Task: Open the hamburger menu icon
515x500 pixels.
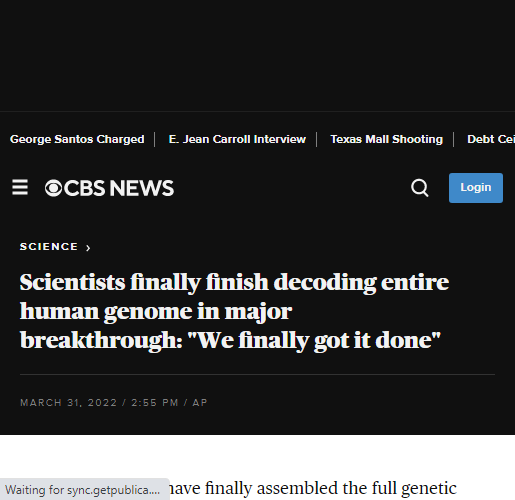Action: [x=20, y=187]
